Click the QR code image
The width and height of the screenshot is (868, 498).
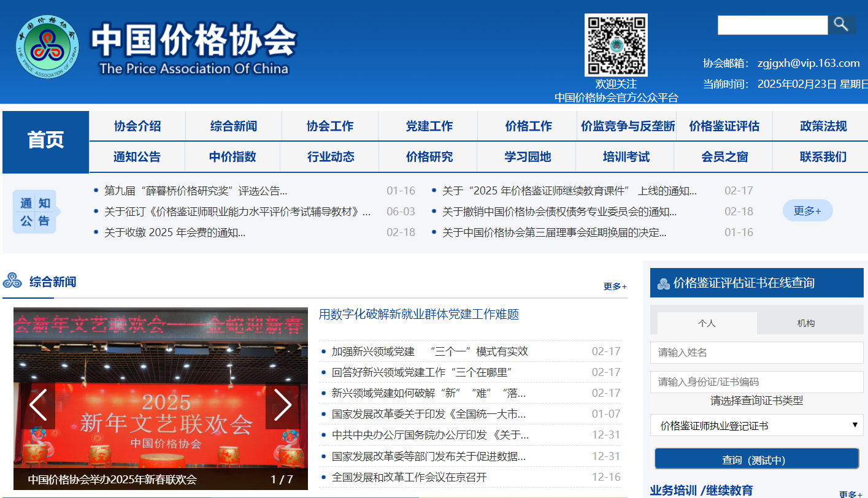tap(616, 45)
